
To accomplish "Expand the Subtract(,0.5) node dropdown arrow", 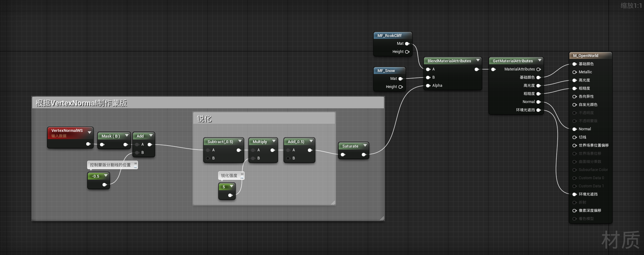I will tap(240, 141).
